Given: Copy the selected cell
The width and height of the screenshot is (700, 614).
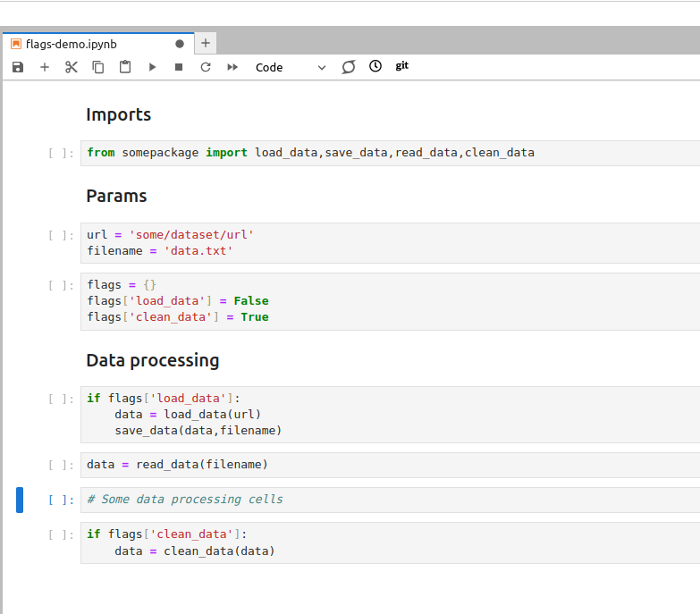Looking at the screenshot, I should [98, 67].
